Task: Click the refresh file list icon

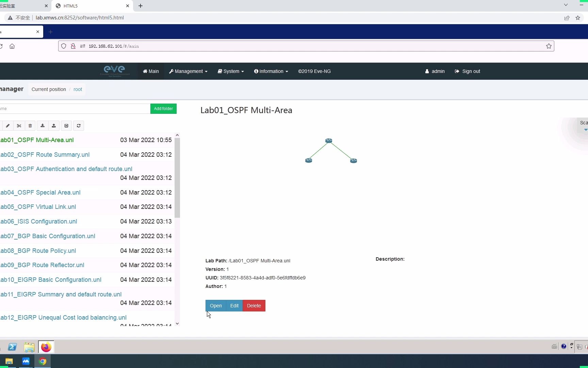Action: (x=79, y=126)
